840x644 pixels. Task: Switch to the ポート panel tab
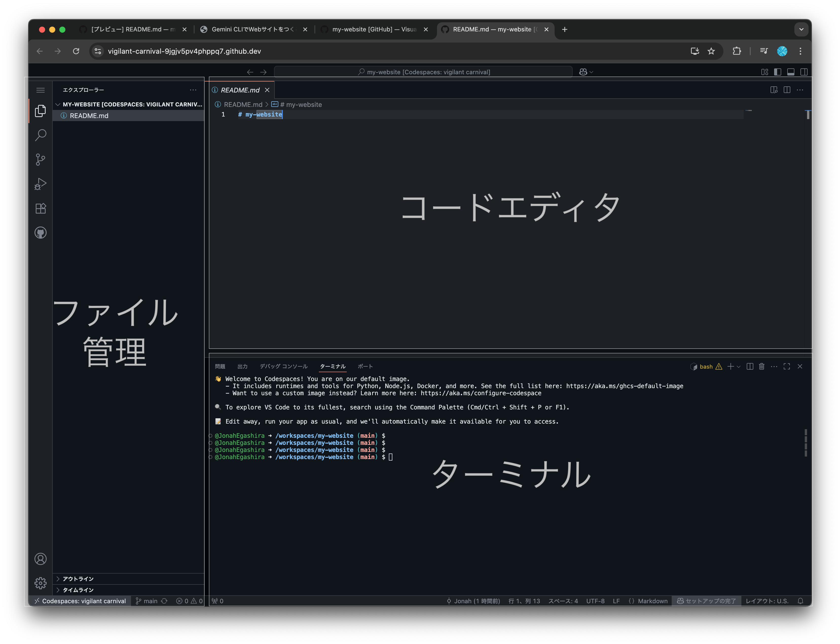[365, 366]
